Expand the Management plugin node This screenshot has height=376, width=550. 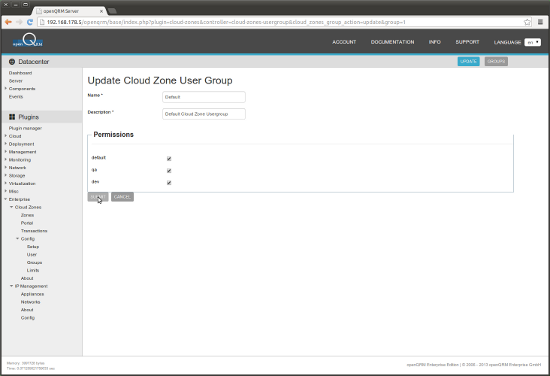(x=6, y=152)
